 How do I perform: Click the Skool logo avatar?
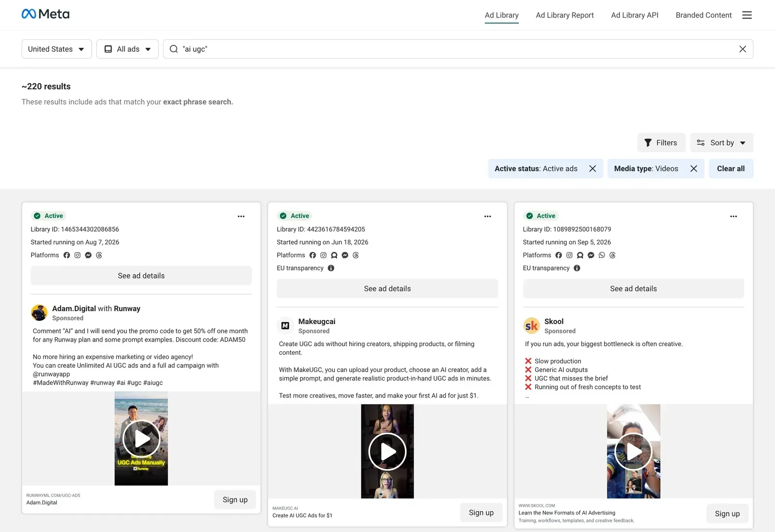531,326
